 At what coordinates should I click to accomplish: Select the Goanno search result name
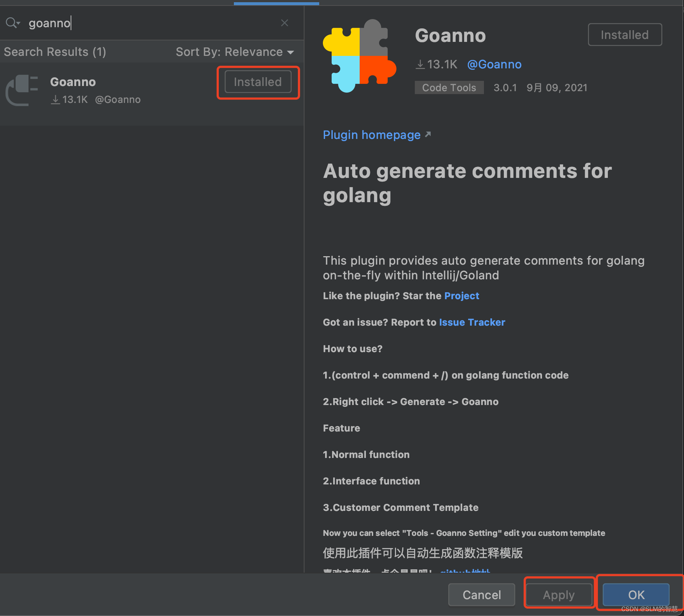pyautogui.click(x=73, y=82)
